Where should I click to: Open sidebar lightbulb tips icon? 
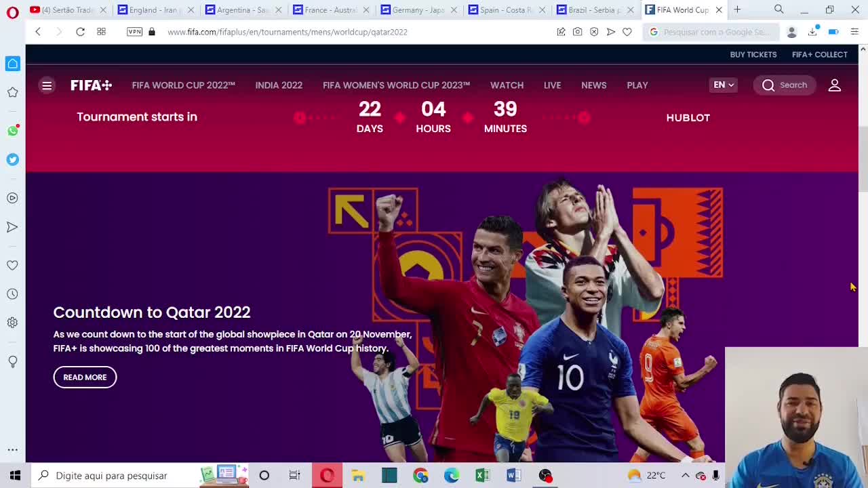12,362
